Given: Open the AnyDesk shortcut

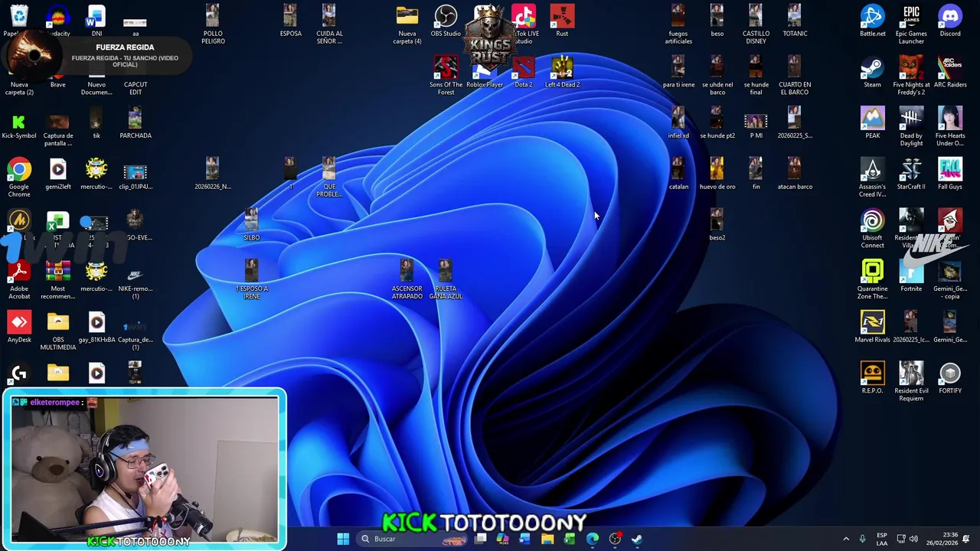Looking at the screenshot, I should point(19,327).
